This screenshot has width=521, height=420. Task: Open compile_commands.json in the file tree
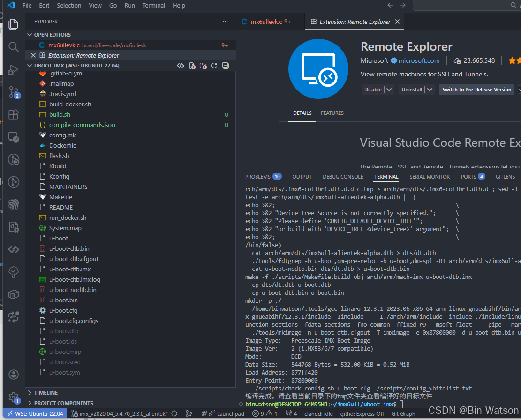point(130,125)
